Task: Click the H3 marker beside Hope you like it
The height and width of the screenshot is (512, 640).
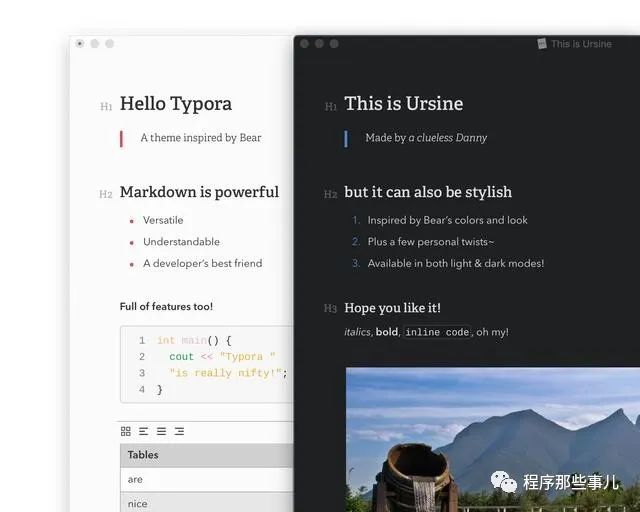Action: point(330,308)
